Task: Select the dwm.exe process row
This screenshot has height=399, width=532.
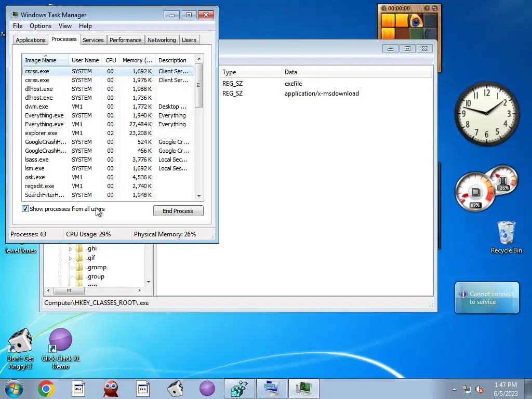Action: click(108, 107)
